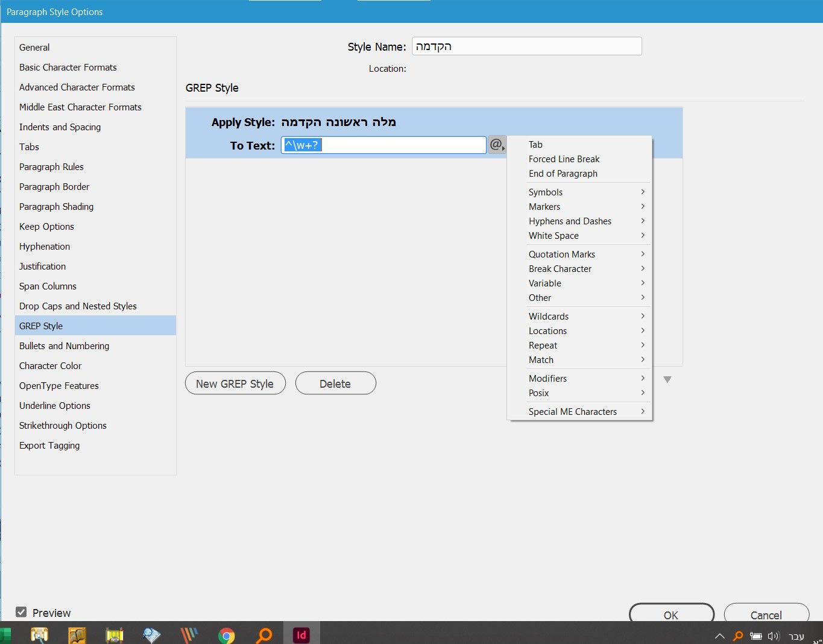
Task: Open Advanced Character Formats category
Action: coord(95,87)
